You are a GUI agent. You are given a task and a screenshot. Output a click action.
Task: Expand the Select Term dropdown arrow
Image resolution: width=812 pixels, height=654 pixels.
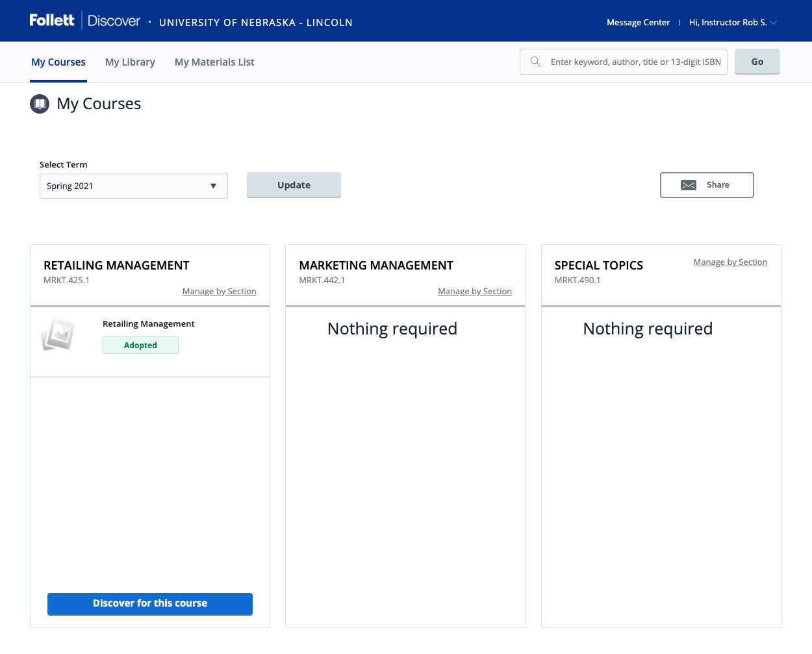pos(213,186)
